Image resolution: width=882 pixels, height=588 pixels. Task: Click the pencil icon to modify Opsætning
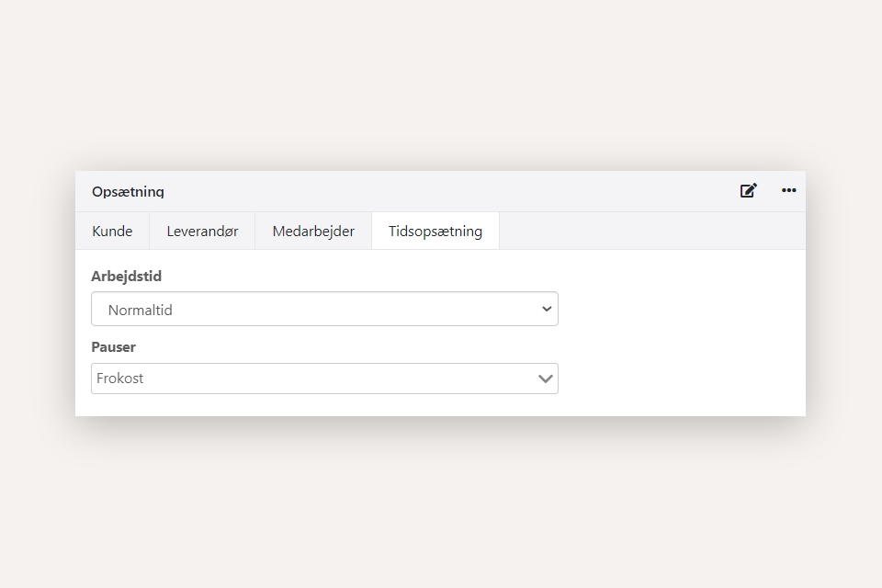(x=748, y=190)
